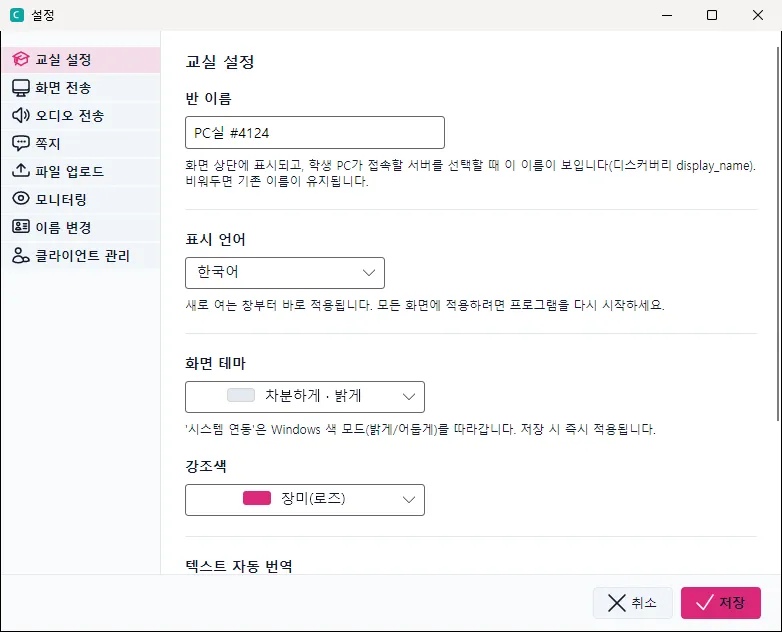Switch to the 화면 전송 section
This screenshot has height=632, width=782.
pyautogui.click(x=81, y=88)
